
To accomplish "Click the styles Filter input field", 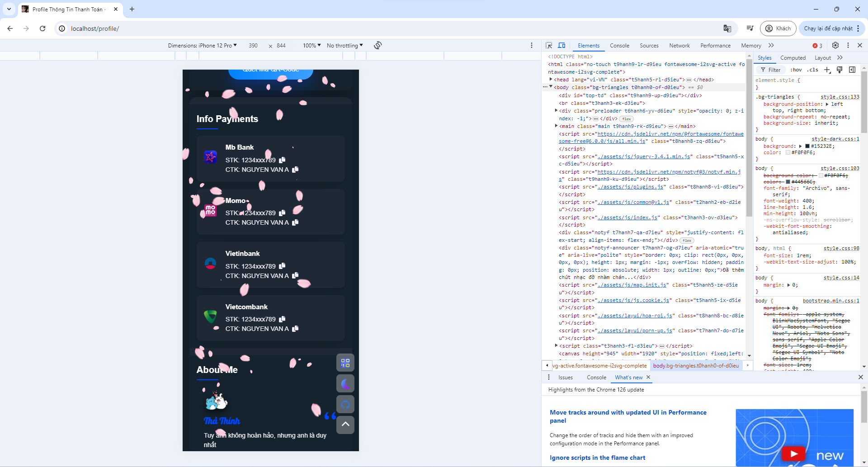I will click(x=774, y=70).
